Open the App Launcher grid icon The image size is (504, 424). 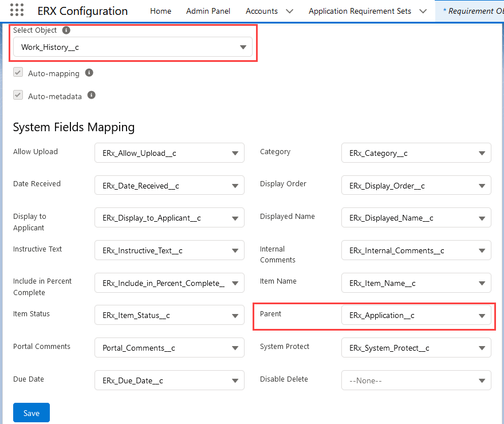(17, 11)
